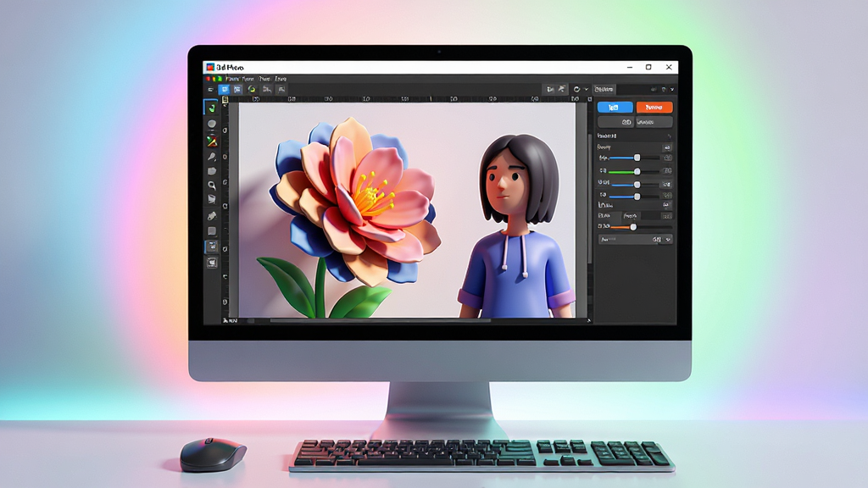Click the gray button below the blue button
Image resolution: width=868 pixels, height=488 pixels.
pyautogui.click(x=615, y=122)
